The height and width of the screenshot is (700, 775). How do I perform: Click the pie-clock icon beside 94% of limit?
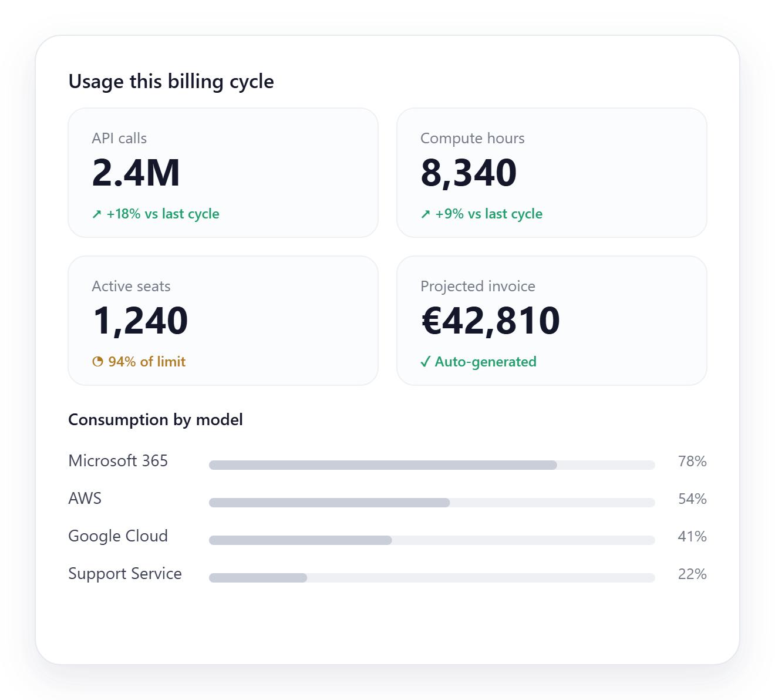point(97,362)
